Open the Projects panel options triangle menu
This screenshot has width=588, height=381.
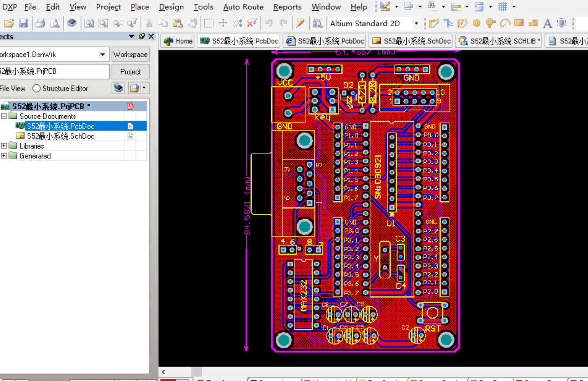coord(132,36)
